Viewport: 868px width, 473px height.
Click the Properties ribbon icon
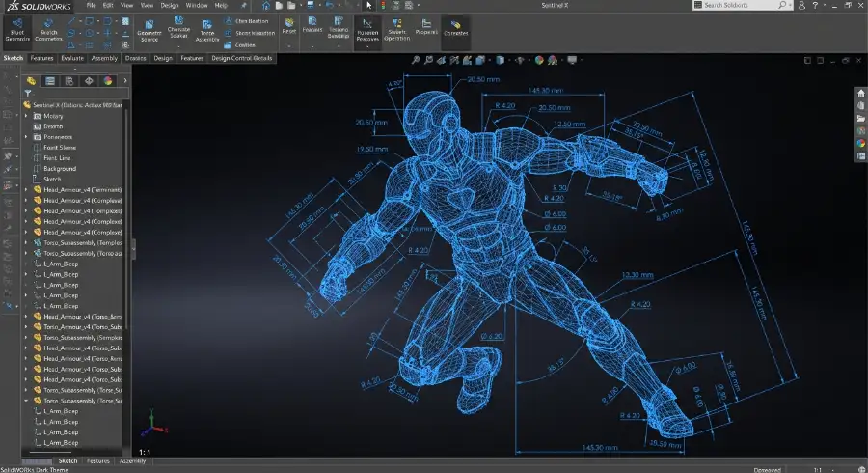tap(426, 27)
